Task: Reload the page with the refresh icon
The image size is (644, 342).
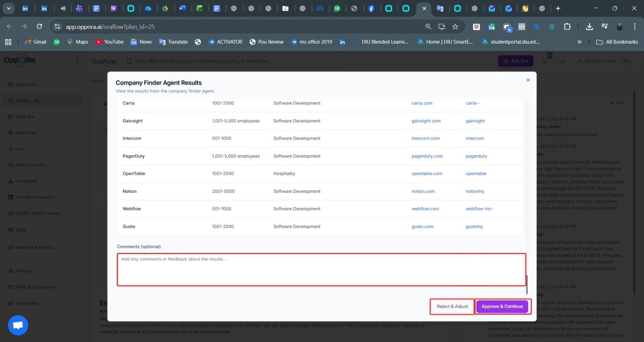Action: pyautogui.click(x=39, y=27)
